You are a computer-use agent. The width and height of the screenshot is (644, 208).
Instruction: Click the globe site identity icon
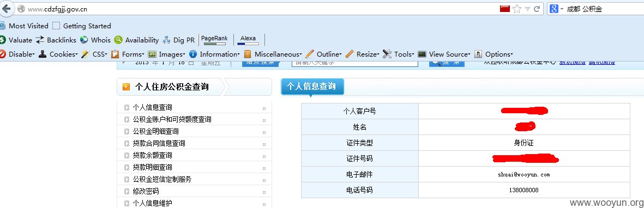21,9
